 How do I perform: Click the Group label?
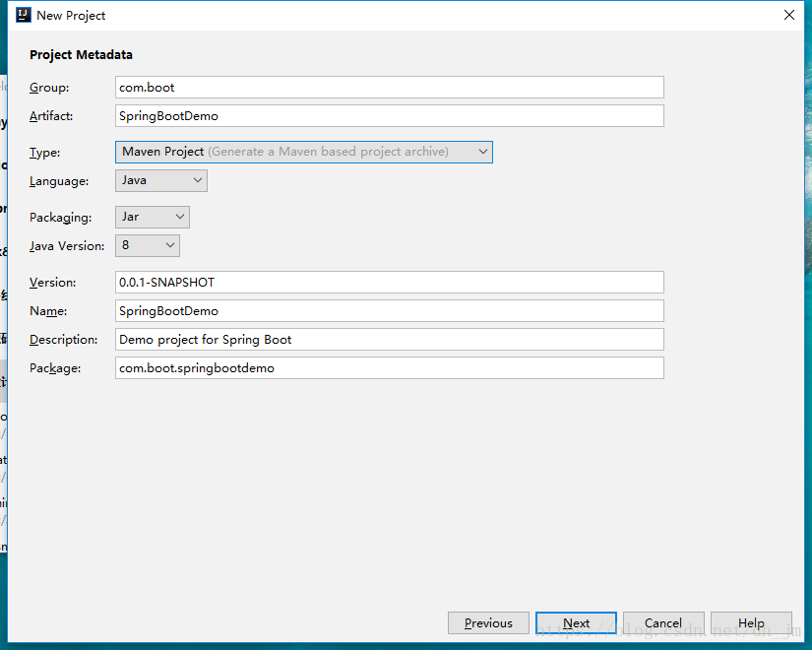pyautogui.click(x=49, y=88)
